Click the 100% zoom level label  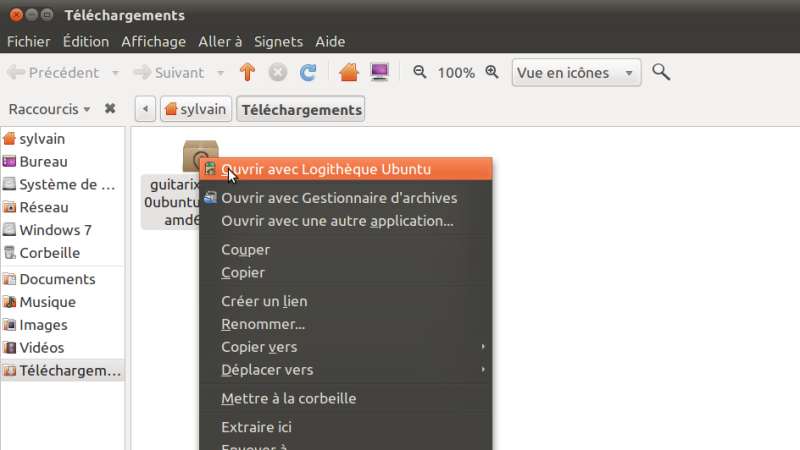[x=456, y=73]
